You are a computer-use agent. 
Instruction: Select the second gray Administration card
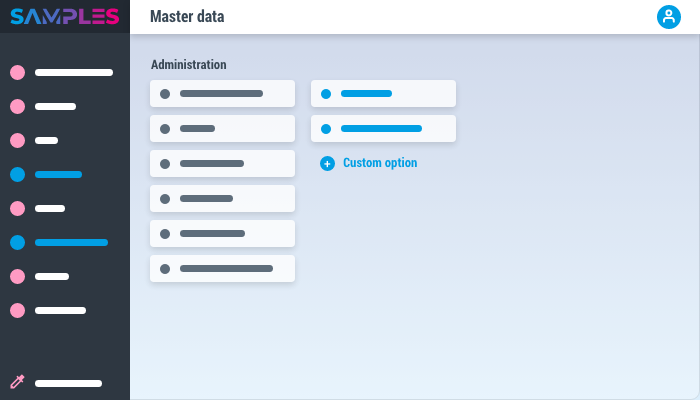coord(222,128)
